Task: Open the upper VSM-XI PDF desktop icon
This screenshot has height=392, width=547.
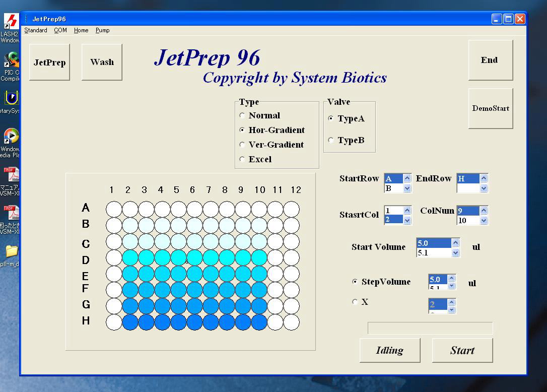Action: (11, 181)
